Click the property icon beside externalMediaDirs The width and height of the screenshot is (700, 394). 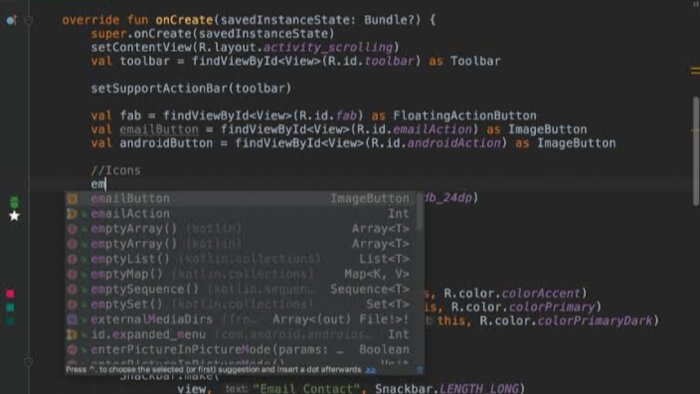click(x=72, y=319)
